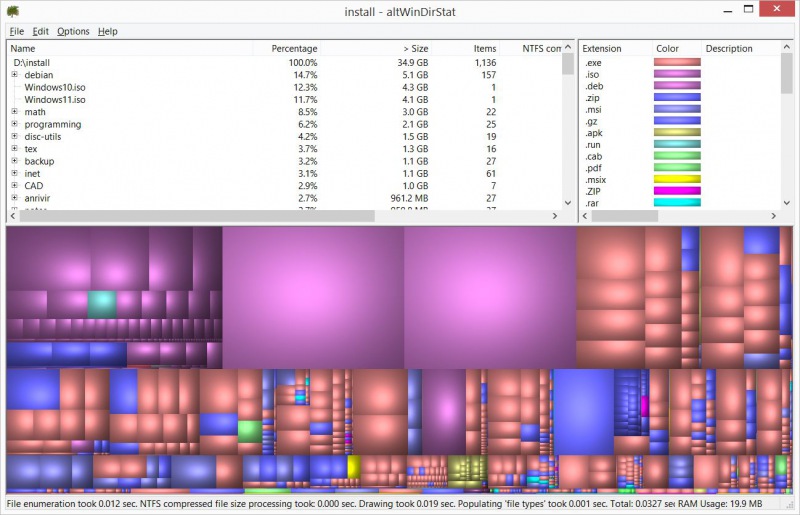Click the Extension column header
800x515 pixels.
click(602, 48)
